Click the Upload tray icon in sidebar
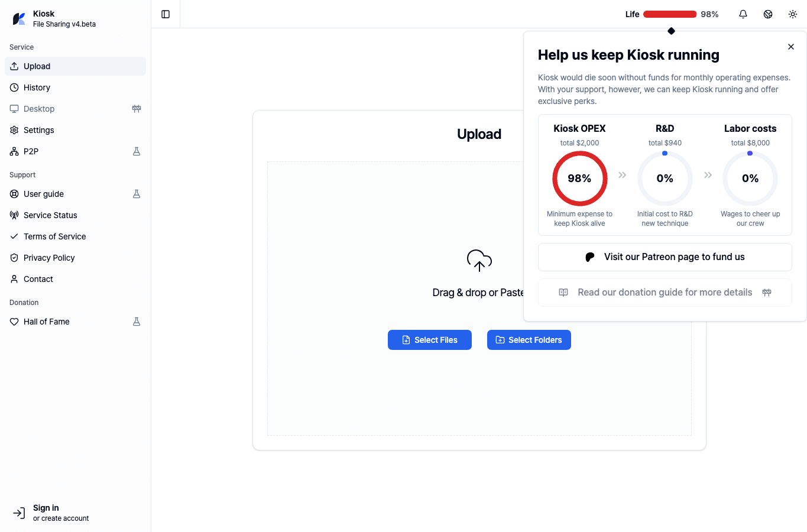 [14, 66]
